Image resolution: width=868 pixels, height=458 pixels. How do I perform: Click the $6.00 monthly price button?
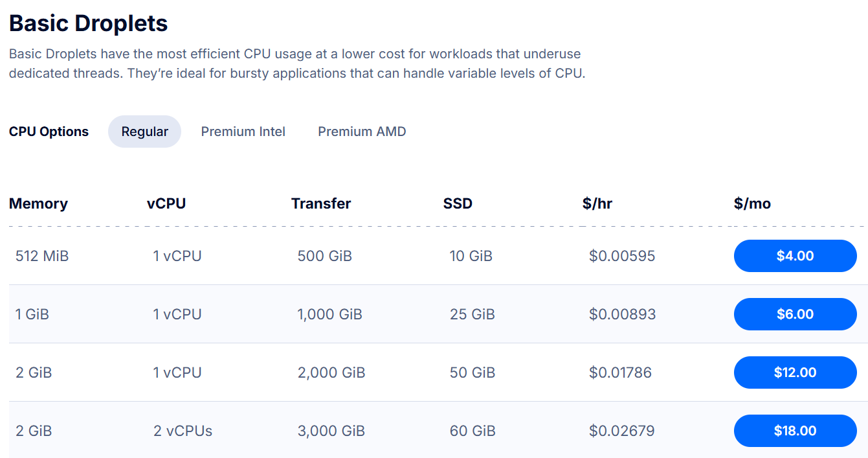click(x=795, y=314)
